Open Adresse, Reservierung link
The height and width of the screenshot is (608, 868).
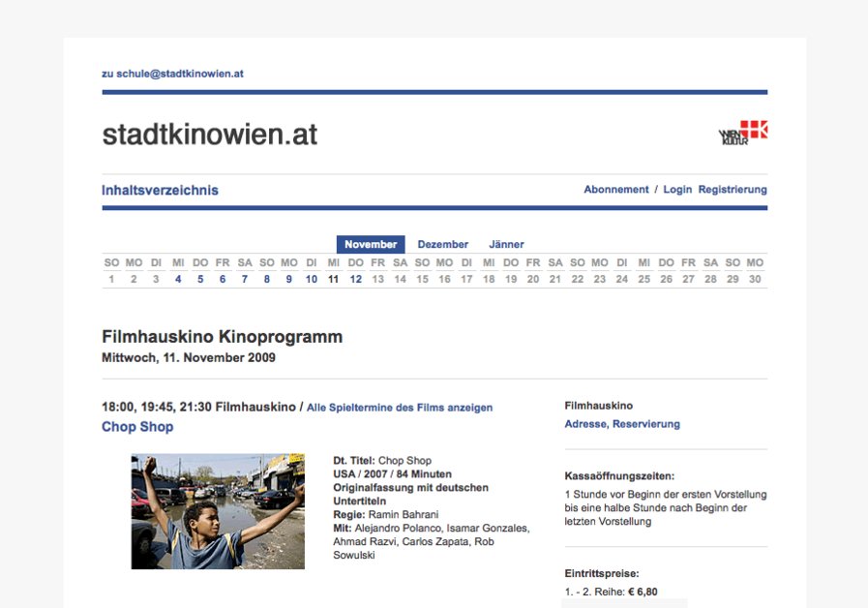(622, 424)
